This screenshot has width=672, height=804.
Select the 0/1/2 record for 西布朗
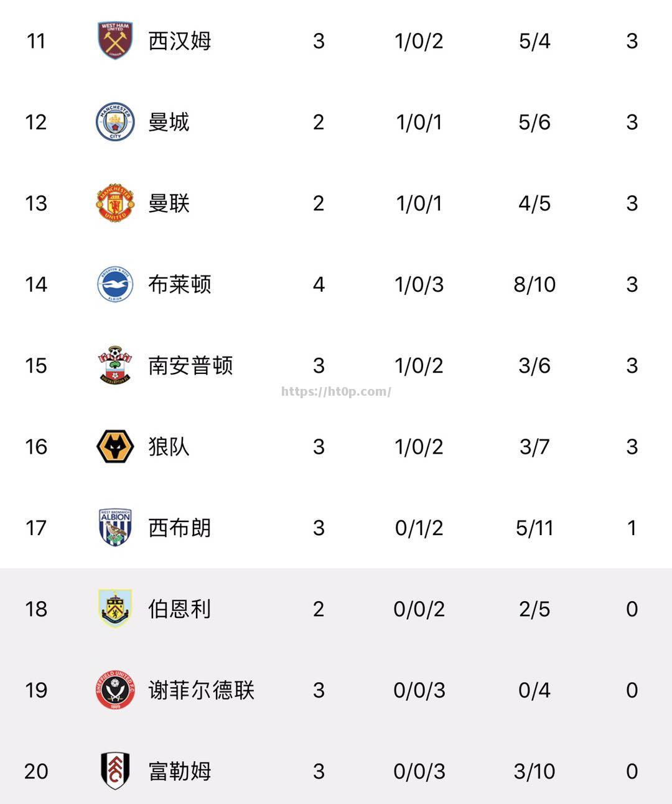pyautogui.click(x=419, y=528)
